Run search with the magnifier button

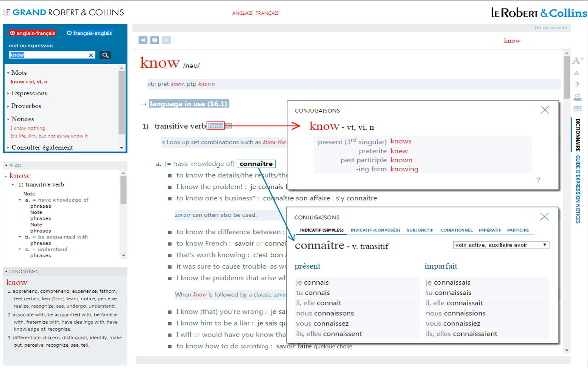[105, 55]
